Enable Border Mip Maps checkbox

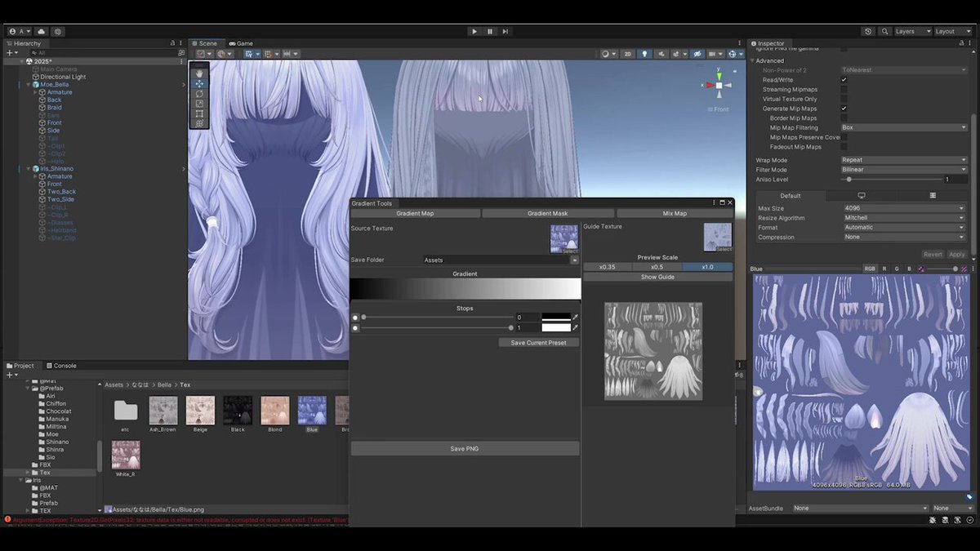(x=844, y=118)
